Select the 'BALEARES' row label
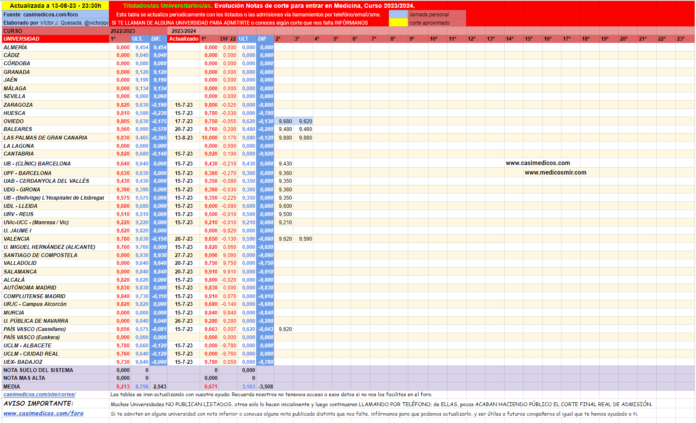This screenshot has height=423, width=696. tap(18, 129)
